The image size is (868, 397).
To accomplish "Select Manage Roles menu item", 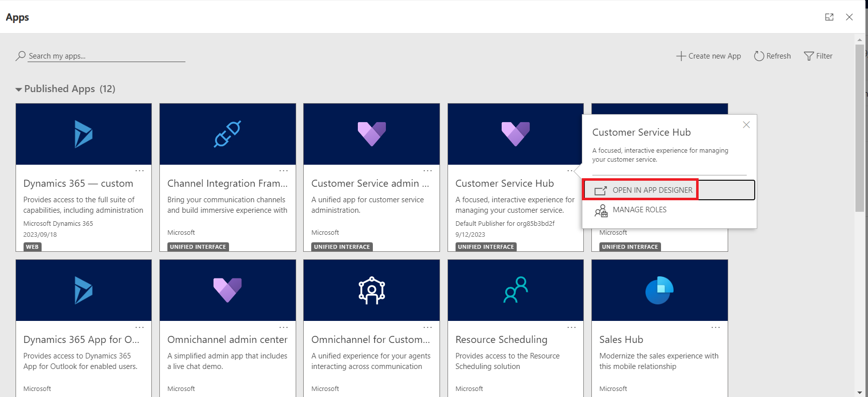I will pyautogui.click(x=639, y=210).
